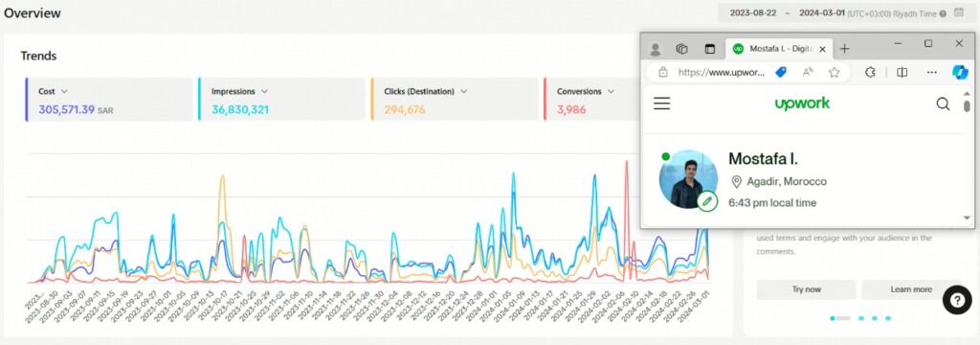Click the Try now button
The height and width of the screenshot is (345, 980).
[x=806, y=289]
